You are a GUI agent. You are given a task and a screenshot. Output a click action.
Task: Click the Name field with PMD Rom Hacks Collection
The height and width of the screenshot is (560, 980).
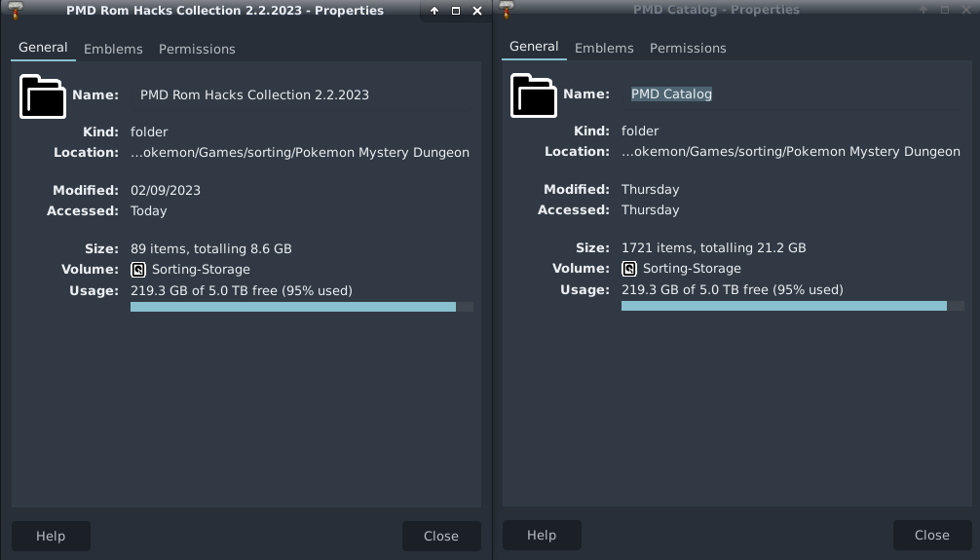tap(254, 94)
